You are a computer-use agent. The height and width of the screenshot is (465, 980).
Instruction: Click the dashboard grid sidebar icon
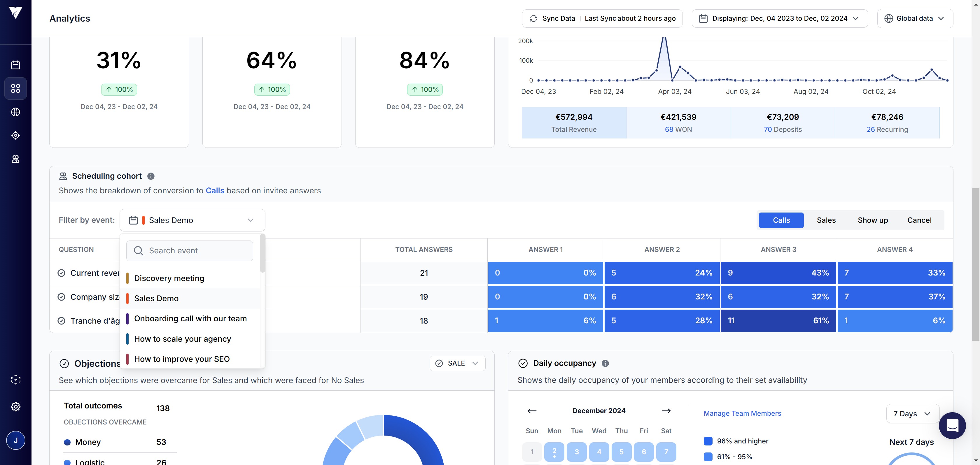coord(15,89)
